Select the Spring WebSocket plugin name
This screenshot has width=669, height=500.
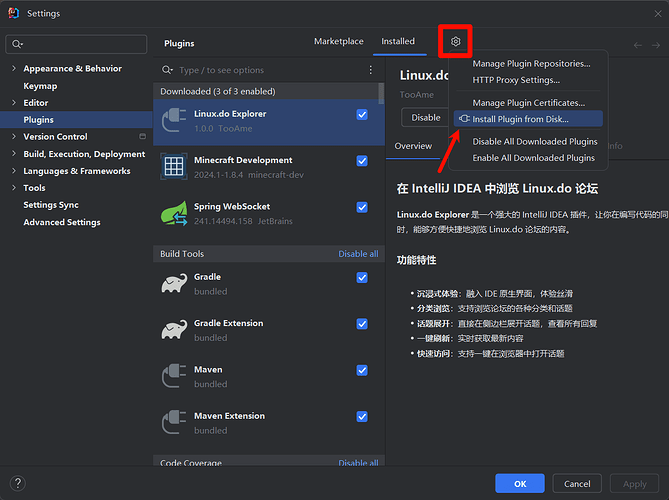pyautogui.click(x=232, y=206)
